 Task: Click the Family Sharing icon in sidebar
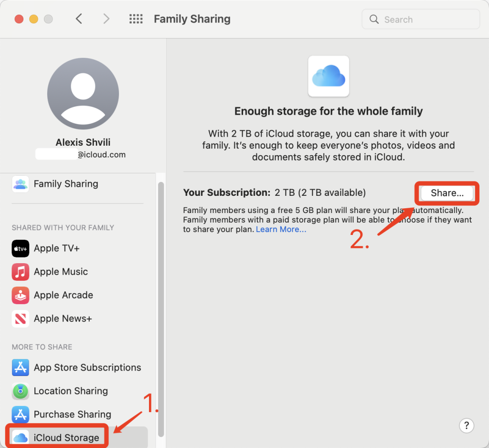point(20,183)
